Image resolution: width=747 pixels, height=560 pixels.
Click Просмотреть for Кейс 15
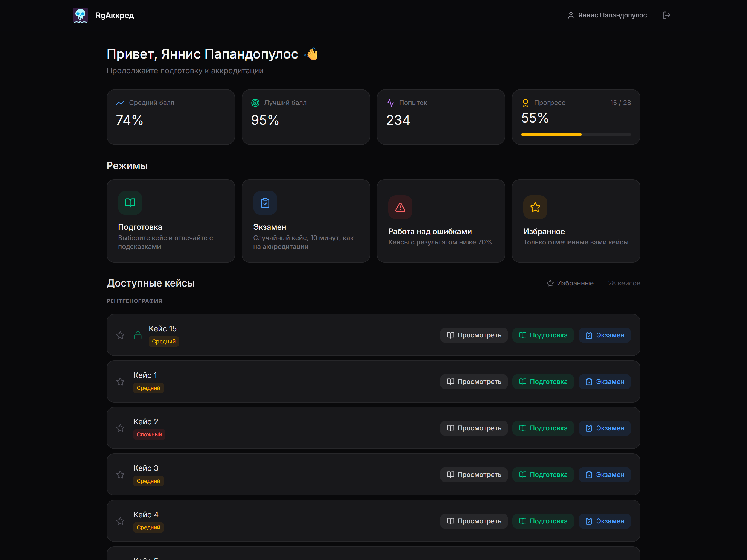point(474,335)
